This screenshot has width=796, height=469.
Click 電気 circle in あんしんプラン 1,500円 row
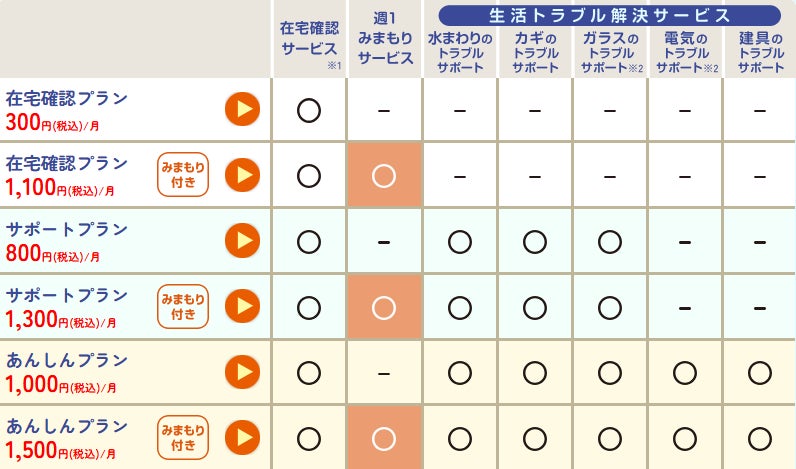click(685, 437)
